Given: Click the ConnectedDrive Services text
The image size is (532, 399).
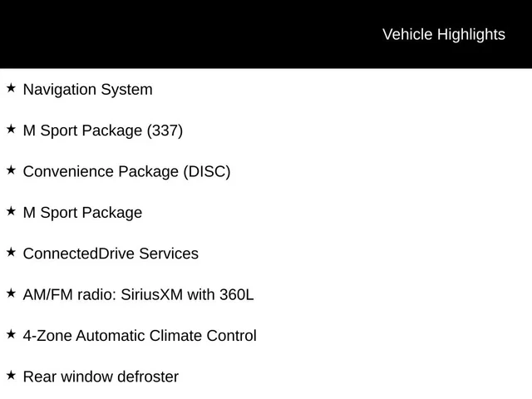Looking at the screenshot, I should 111,254.
